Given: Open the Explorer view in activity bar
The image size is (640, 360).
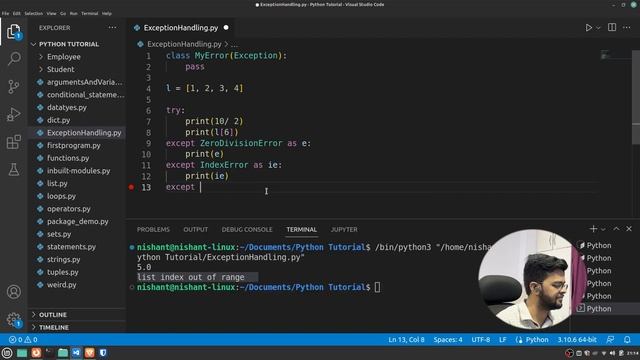Looking at the screenshot, I should coord(13,31).
